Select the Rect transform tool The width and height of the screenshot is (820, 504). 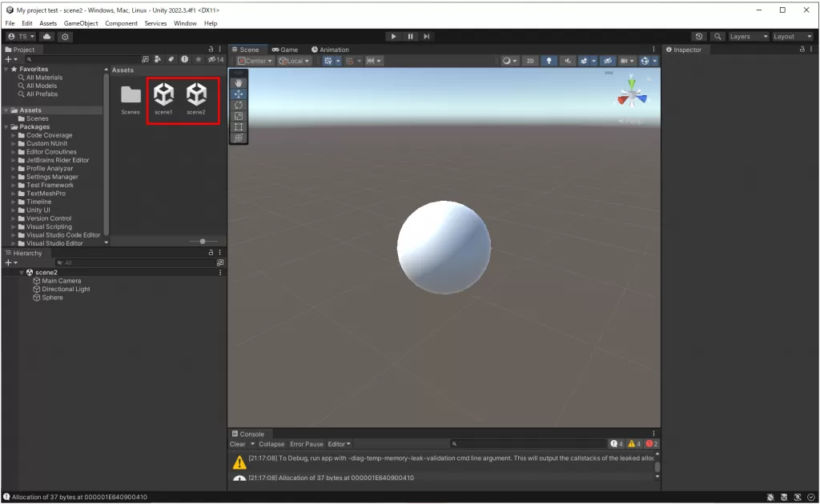click(x=239, y=127)
